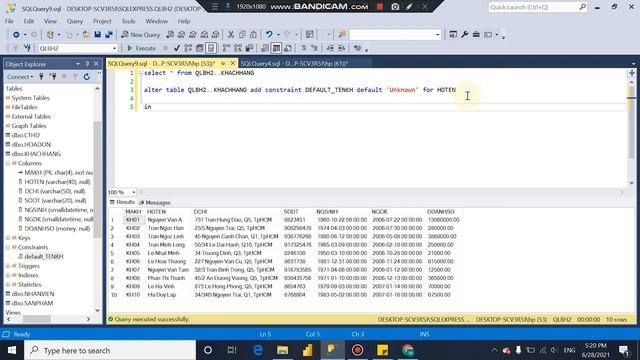This screenshot has height=360, width=640.
Task: Click the Open File folder icon
Action: 86,35
